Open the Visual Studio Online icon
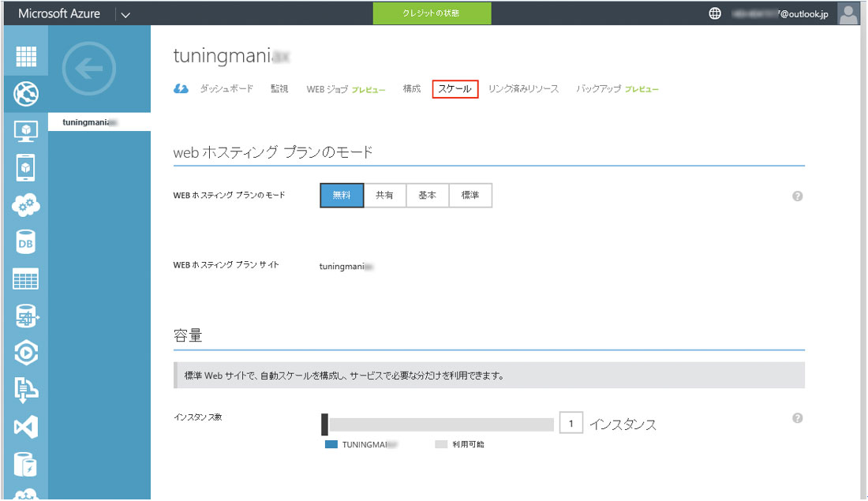The width and height of the screenshot is (868, 501). pos(26,427)
